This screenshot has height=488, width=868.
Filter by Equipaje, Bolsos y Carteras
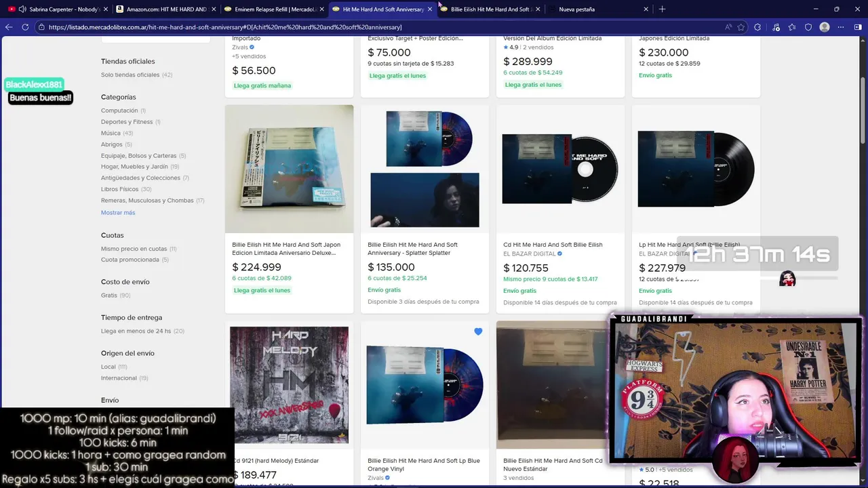[x=143, y=155]
